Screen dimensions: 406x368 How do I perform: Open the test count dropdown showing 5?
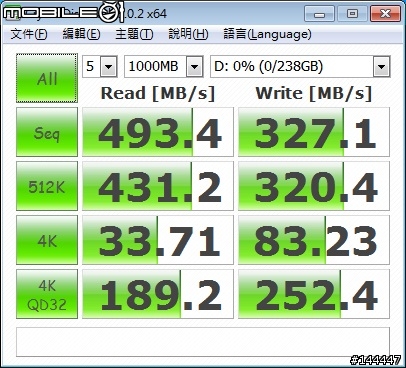coord(100,66)
